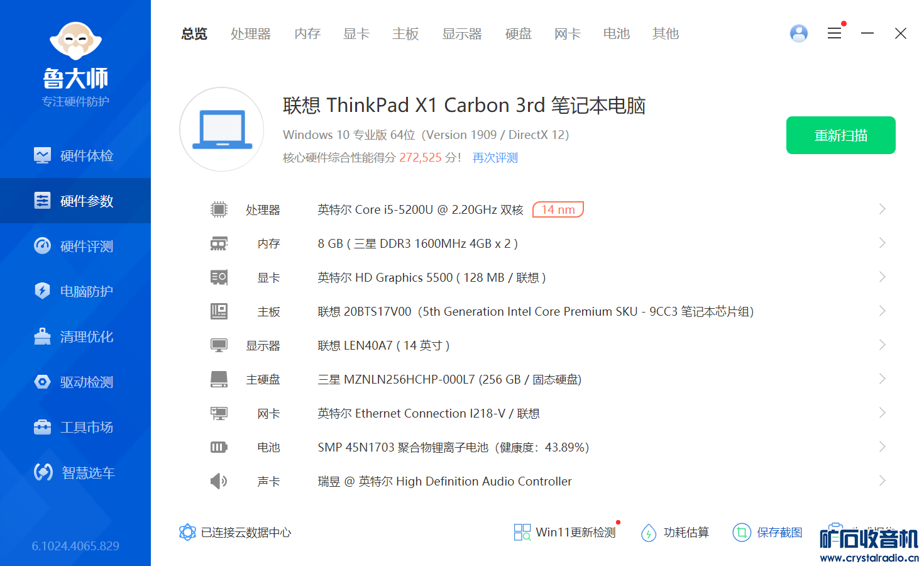Expand the 显卡 HD Graphics 5500 row chevron
The image size is (924, 566).
coord(882,277)
